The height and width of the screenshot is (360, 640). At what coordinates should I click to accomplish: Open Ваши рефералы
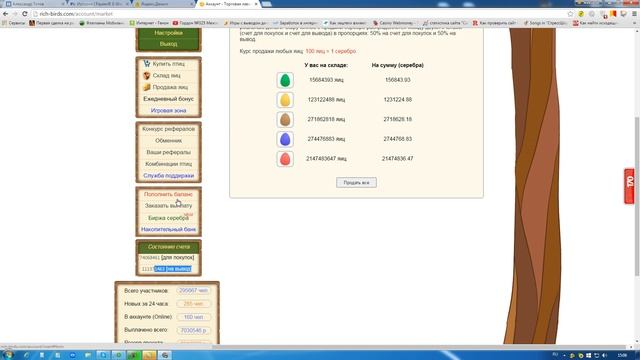tap(169, 152)
